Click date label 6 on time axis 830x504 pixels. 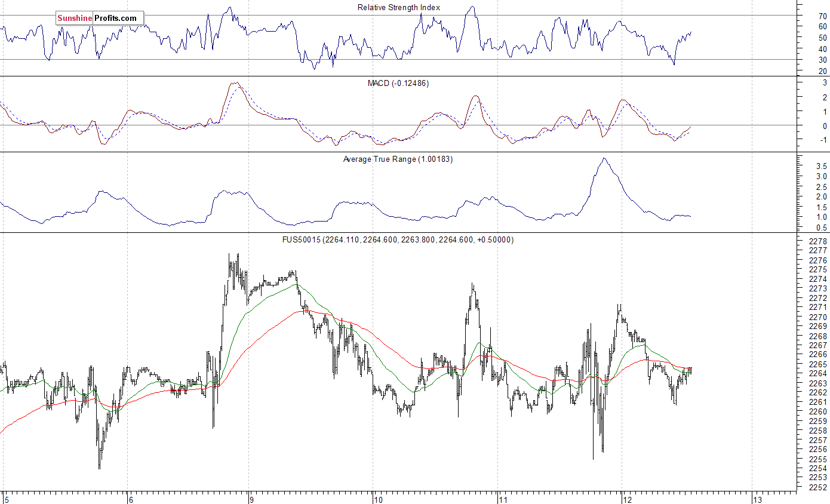pos(130,499)
